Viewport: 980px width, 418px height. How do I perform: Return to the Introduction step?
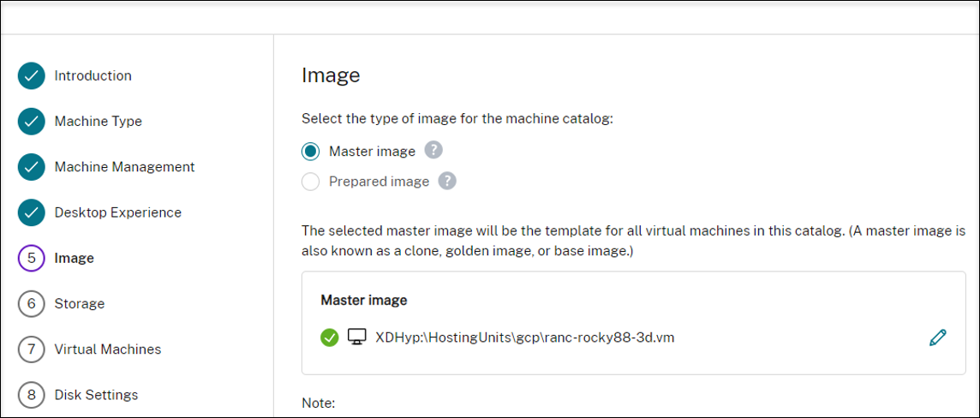[93, 76]
